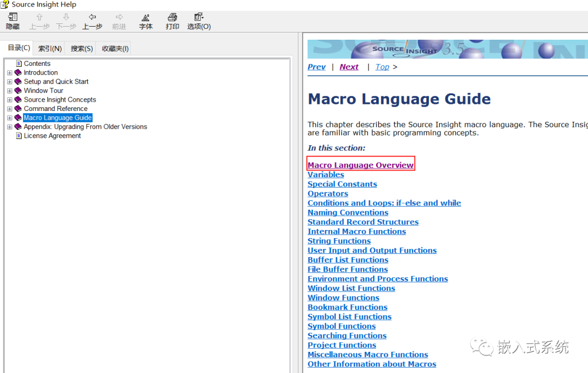This screenshot has height=373, width=588.
Task: Select Setup and Quick Start item
Action: (x=56, y=82)
